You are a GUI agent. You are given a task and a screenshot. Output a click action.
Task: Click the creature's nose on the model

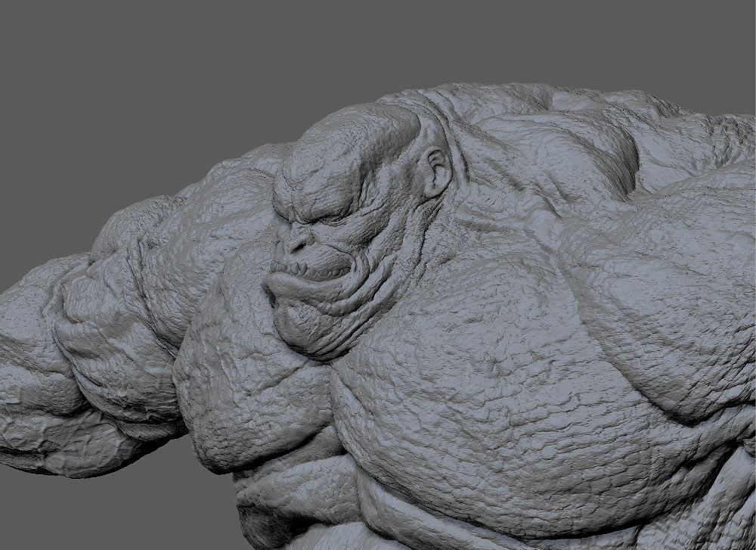[296, 241]
